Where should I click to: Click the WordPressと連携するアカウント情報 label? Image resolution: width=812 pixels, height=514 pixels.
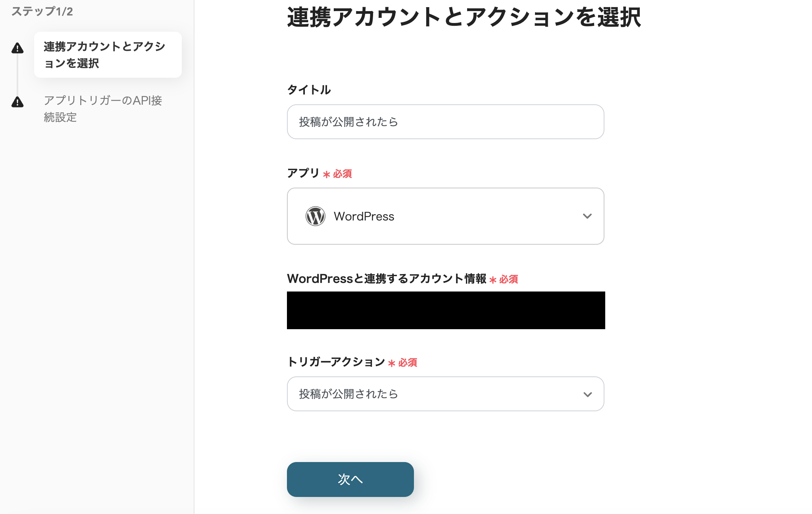tap(386, 279)
